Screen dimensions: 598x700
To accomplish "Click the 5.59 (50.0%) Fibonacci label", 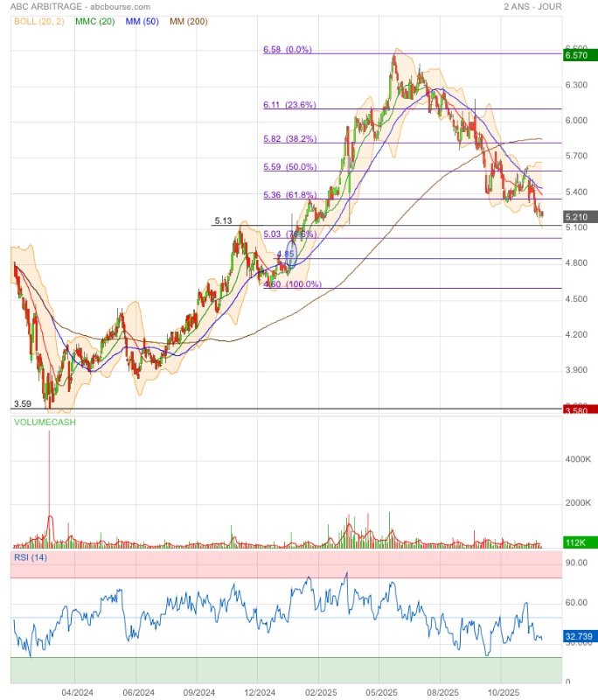I will pos(290,167).
